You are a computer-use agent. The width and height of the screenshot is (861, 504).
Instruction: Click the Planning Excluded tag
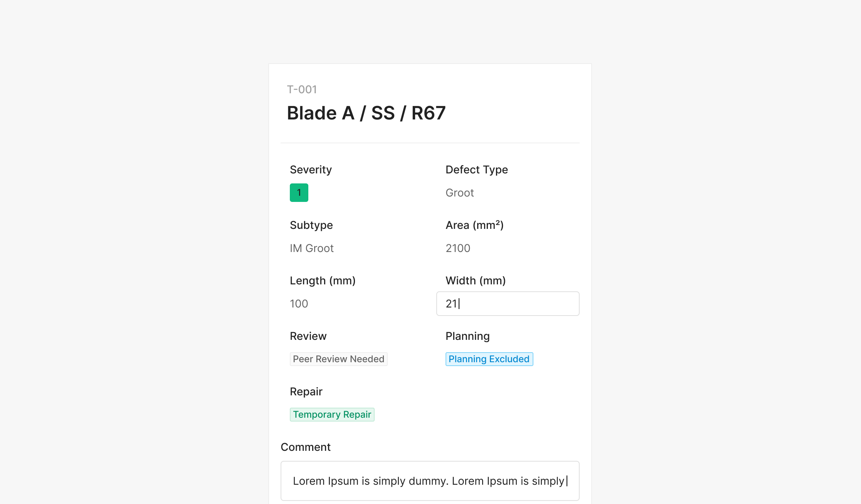489,359
